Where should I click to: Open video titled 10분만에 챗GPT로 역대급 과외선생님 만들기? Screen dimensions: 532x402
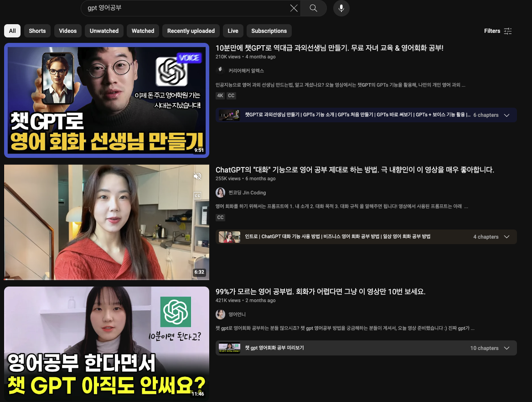pos(330,48)
